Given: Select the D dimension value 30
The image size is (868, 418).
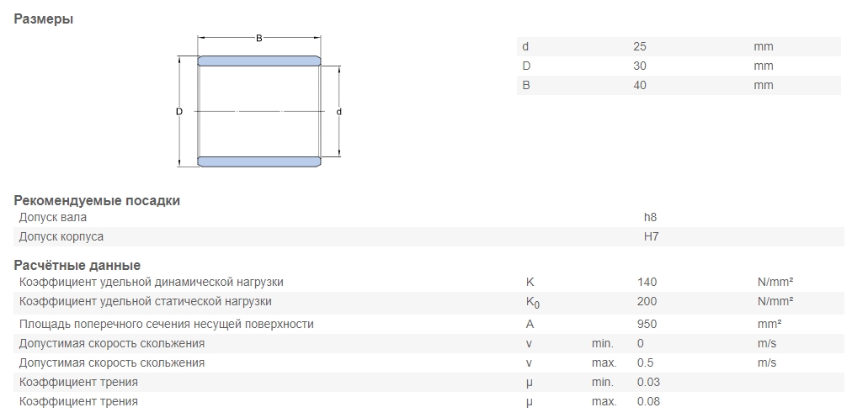Looking at the screenshot, I should [639, 66].
